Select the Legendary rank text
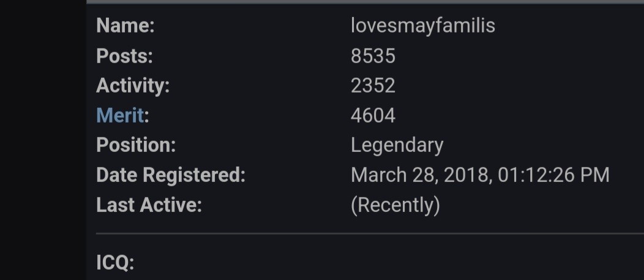This screenshot has width=644, height=280. pyautogui.click(x=397, y=146)
